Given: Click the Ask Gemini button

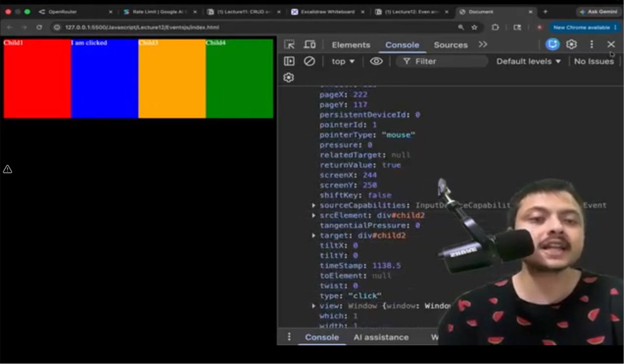Looking at the screenshot, I should [598, 11].
